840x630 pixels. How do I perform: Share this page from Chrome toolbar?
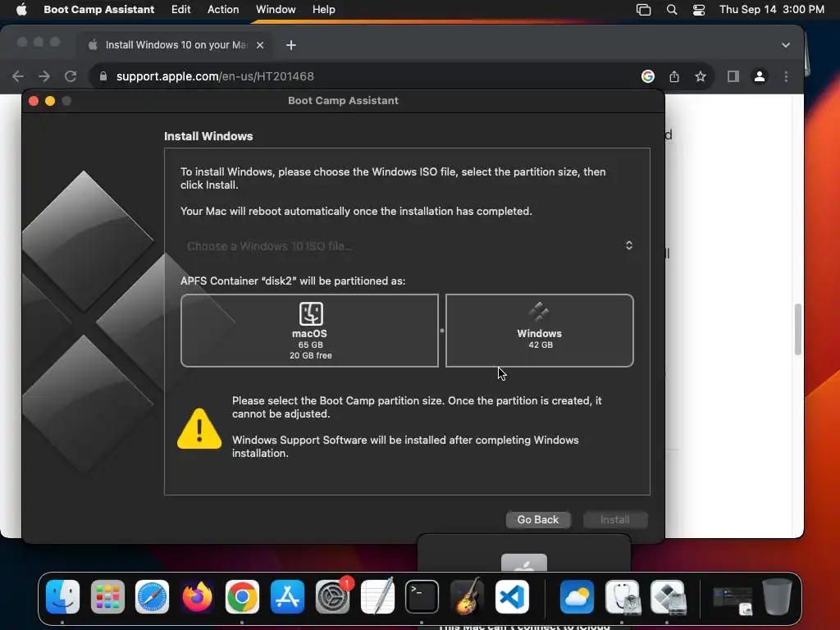click(x=674, y=76)
